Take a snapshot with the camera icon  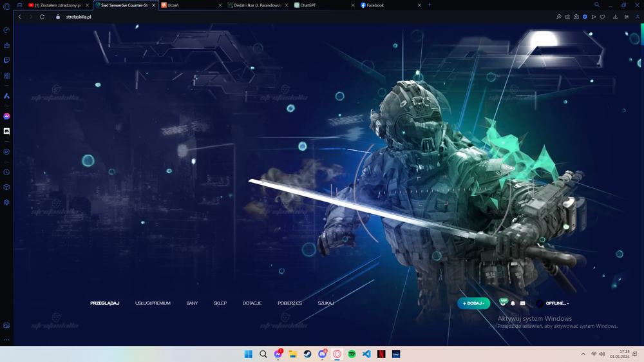[x=576, y=17]
